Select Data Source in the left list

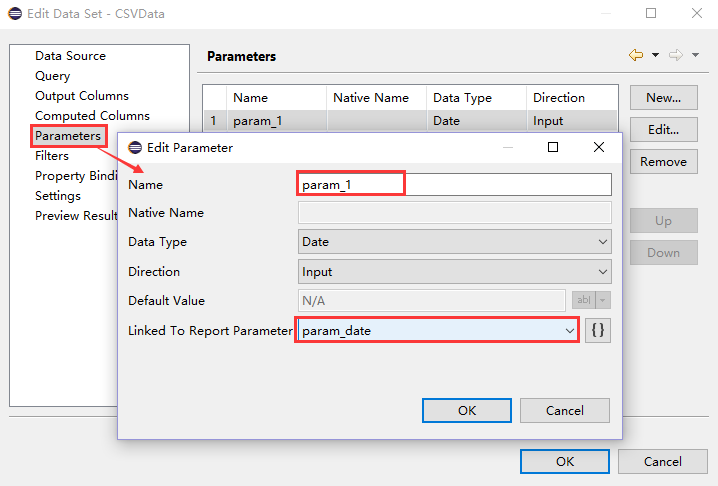coord(70,56)
